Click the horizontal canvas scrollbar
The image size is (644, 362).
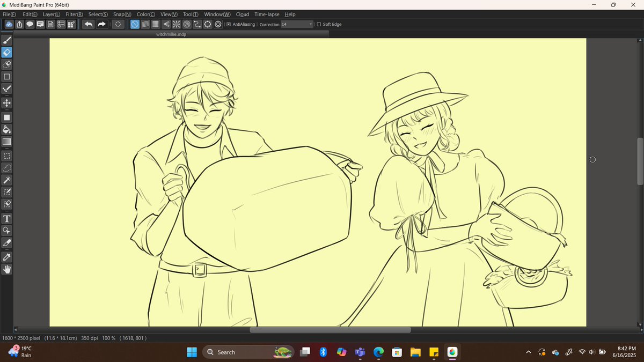point(330,330)
